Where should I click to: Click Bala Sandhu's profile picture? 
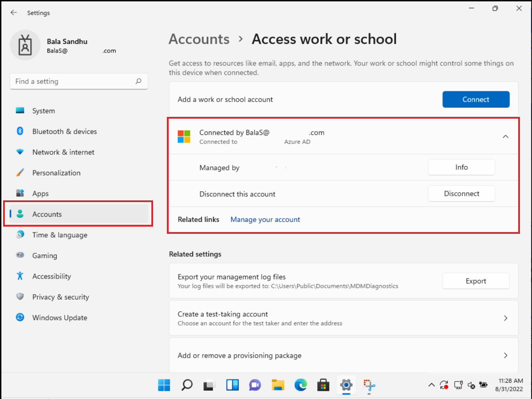pos(25,45)
